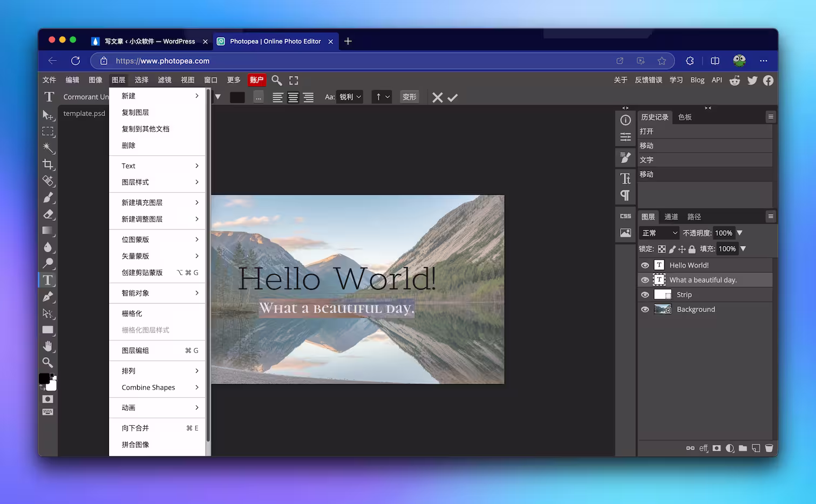
Task: Open the on-screen keyboard icon
Action: [48, 412]
